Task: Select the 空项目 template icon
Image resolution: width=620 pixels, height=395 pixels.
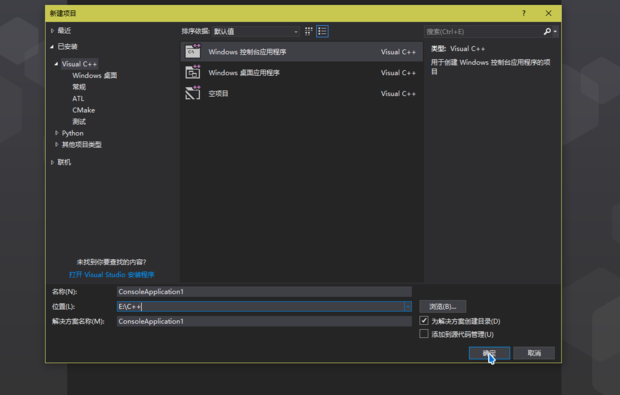Action: 193,93
